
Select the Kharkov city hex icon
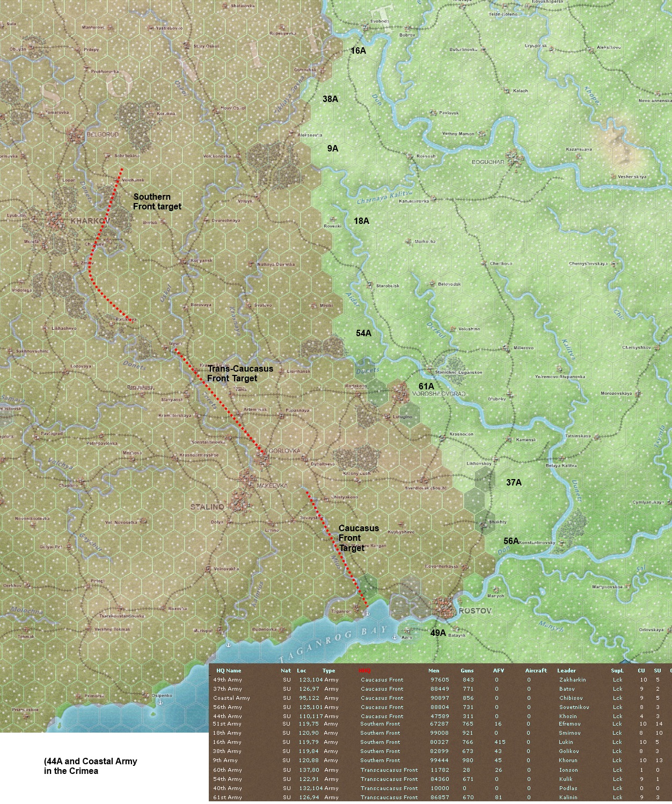click(x=56, y=220)
